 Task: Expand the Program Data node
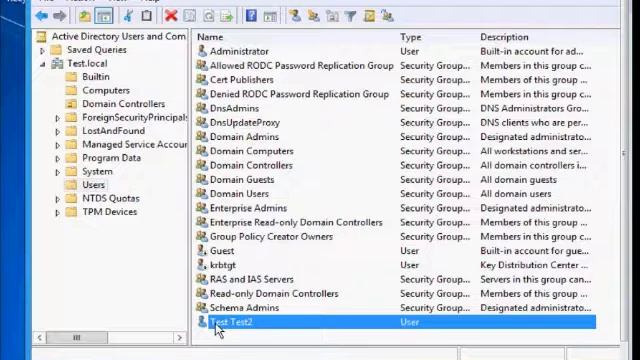[58, 159]
